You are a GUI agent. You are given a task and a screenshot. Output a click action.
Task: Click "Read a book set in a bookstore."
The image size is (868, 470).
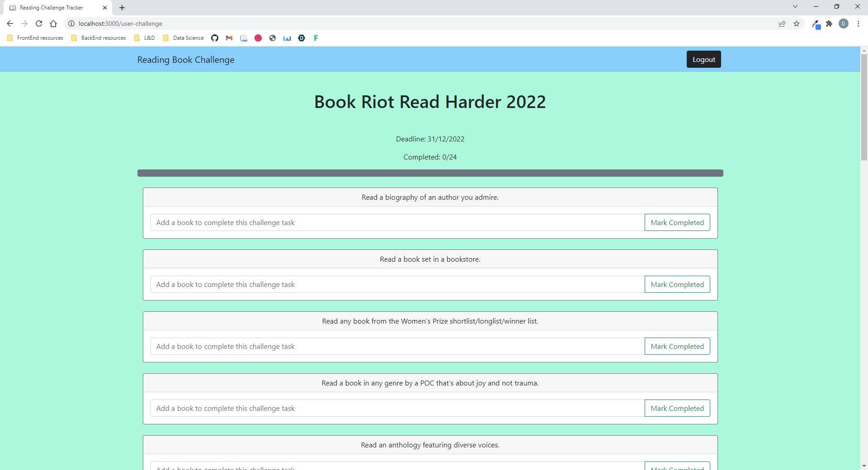click(430, 259)
